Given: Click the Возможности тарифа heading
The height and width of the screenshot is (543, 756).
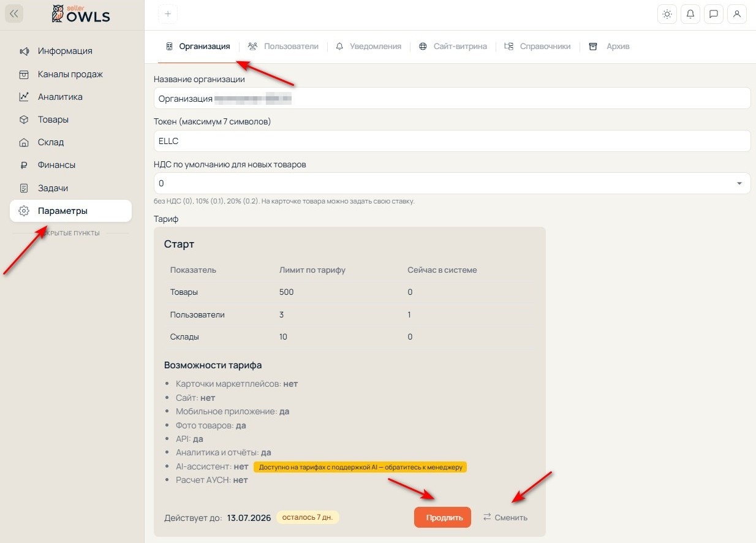Looking at the screenshot, I should coord(213,365).
